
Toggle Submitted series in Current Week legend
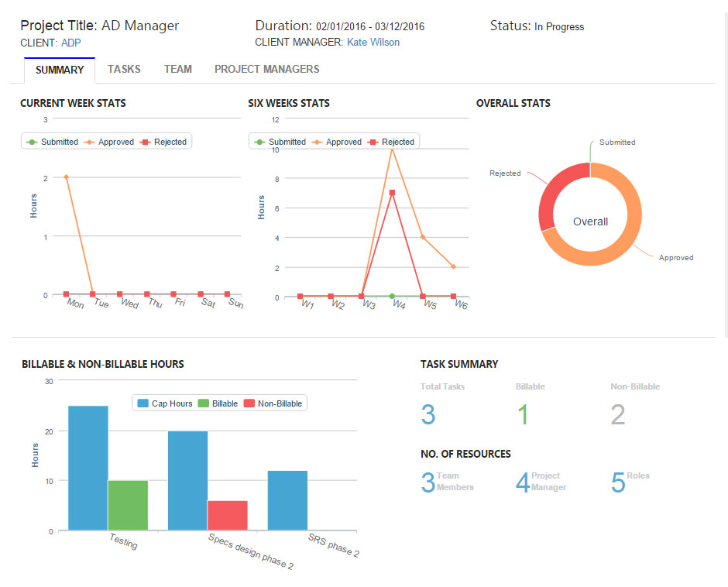click(x=53, y=142)
